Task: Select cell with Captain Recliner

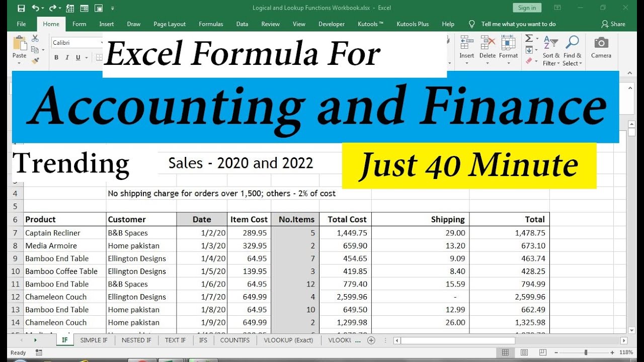Action: pos(65,233)
